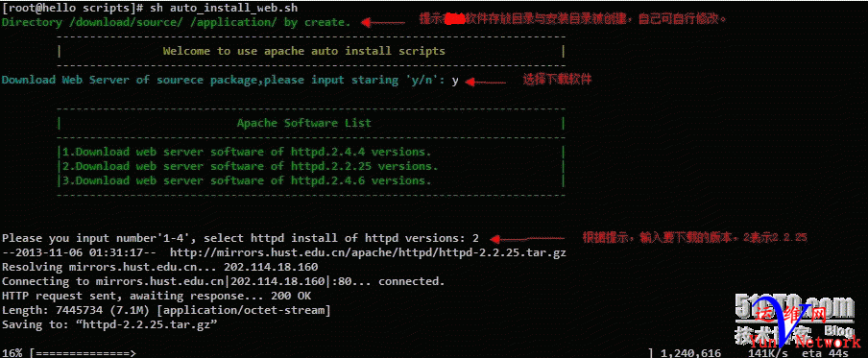The height and width of the screenshot is (358, 868).
Task: Click the red annotation about choosing download software
Action: (558, 80)
